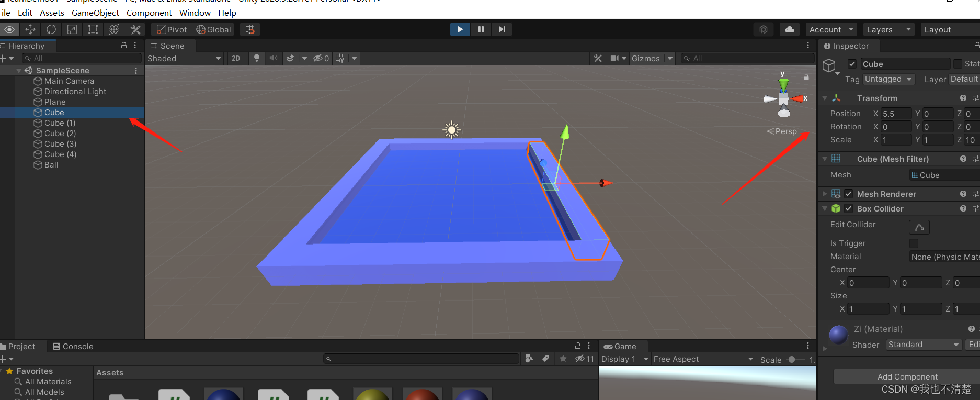Select the Scale tool in toolbar
Image resolution: width=980 pixels, height=400 pixels.
coord(72,29)
